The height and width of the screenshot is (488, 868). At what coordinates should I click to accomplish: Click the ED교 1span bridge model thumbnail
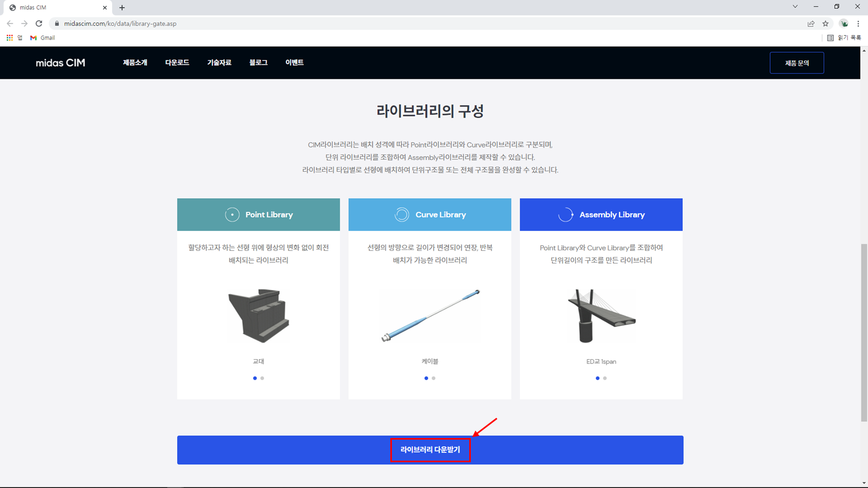tap(601, 316)
